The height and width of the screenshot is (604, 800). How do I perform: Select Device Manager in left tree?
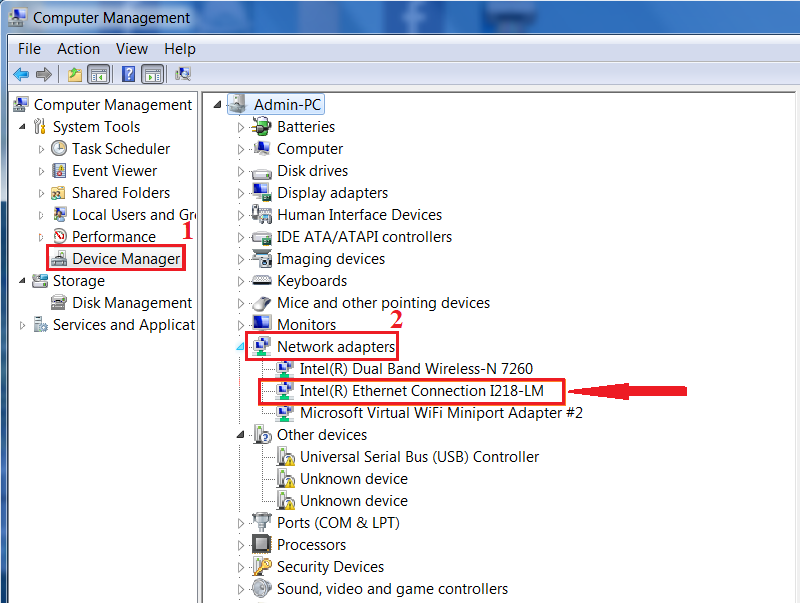[126, 259]
